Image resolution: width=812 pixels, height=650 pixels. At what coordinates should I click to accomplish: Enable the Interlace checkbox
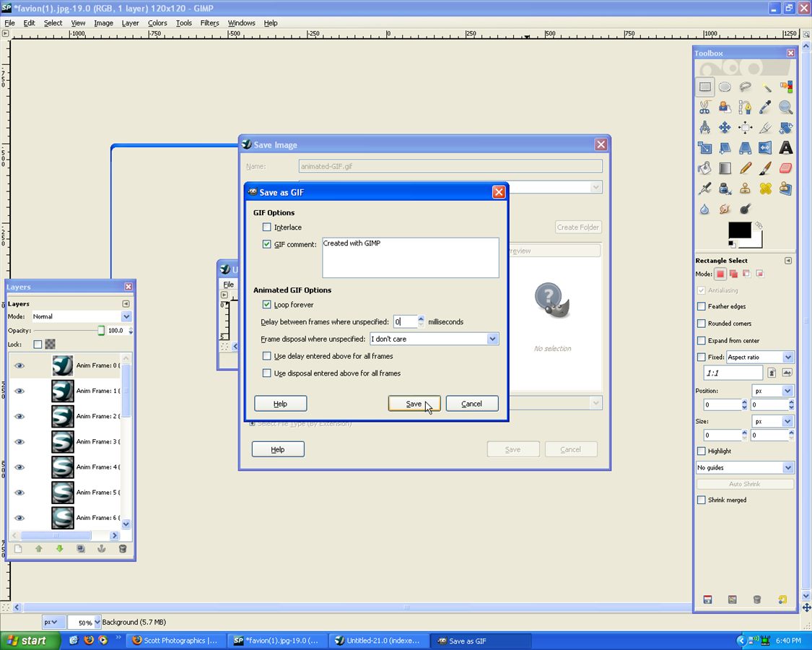267,227
